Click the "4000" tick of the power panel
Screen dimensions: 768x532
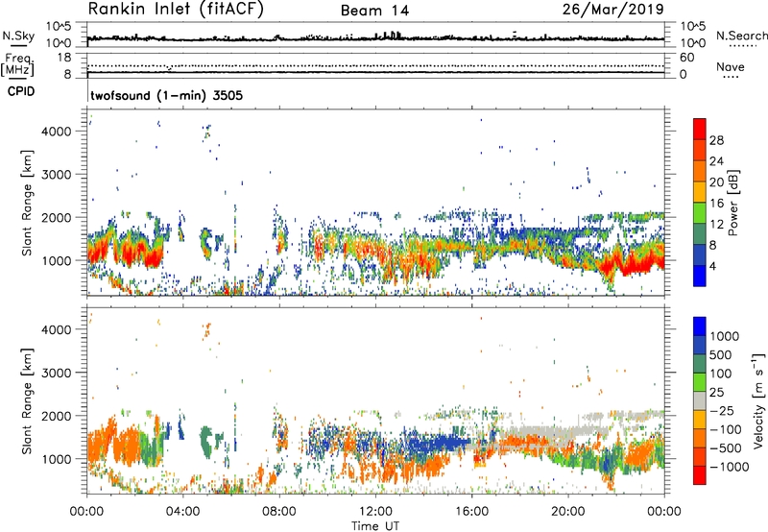pyautogui.click(x=57, y=132)
